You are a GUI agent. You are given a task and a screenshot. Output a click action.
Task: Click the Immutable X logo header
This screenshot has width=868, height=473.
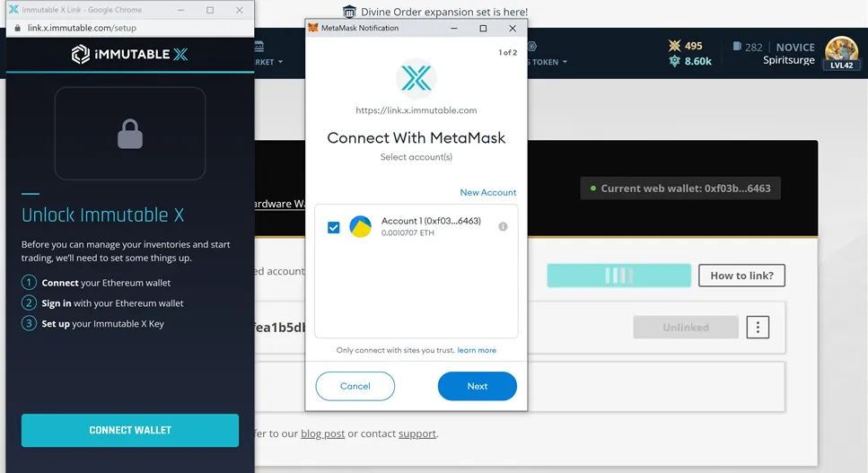[x=130, y=54]
